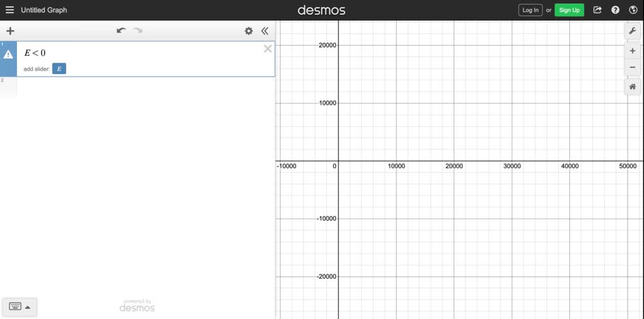Open the Help question mark menu

pos(616,10)
